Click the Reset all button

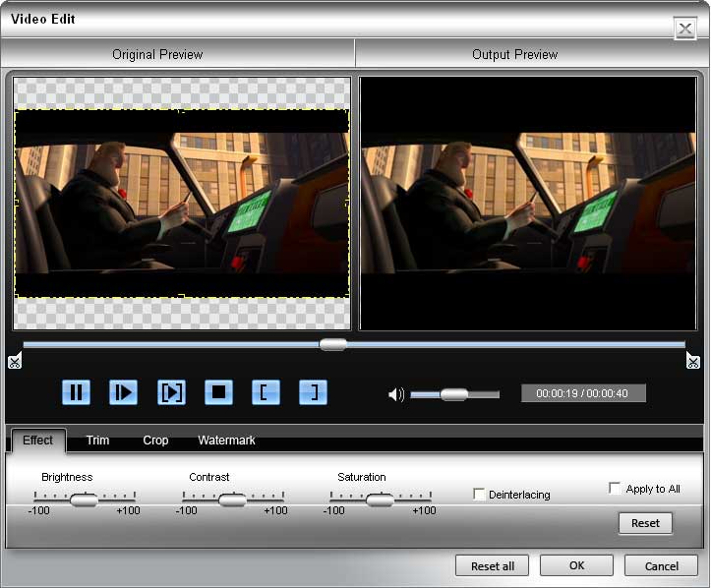coord(492,566)
